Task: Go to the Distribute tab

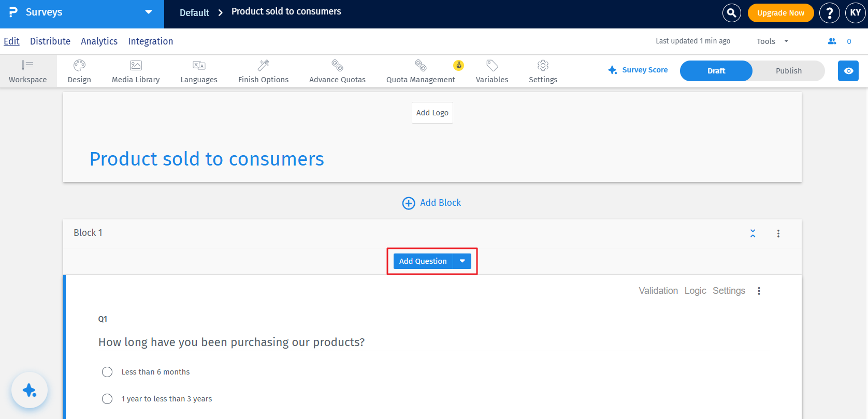Action: 50,41
